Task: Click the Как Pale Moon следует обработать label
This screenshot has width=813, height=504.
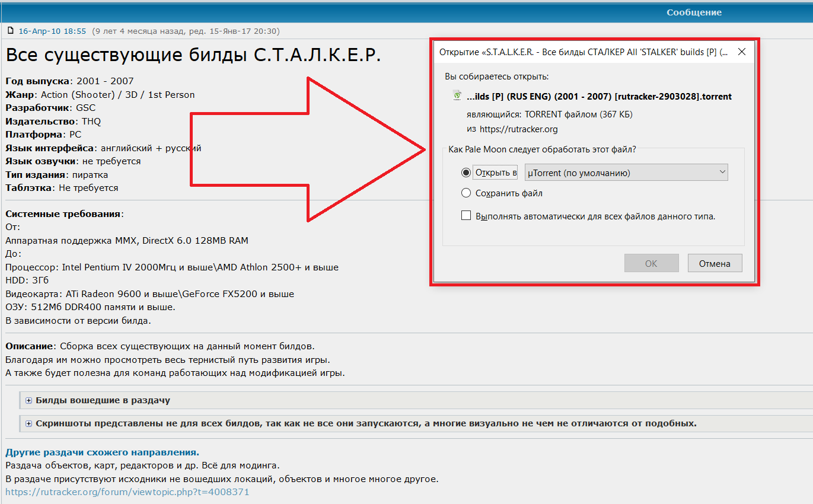Action: click(x=543, y=149)
